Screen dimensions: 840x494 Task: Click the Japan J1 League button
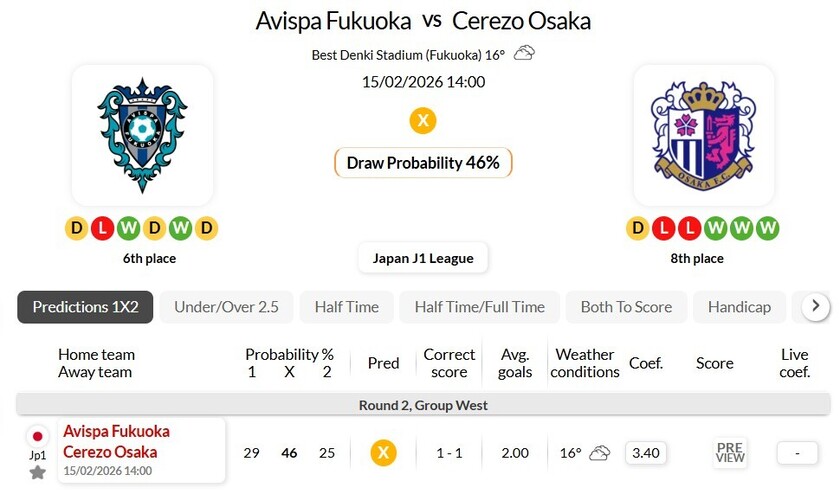[423, 258]
